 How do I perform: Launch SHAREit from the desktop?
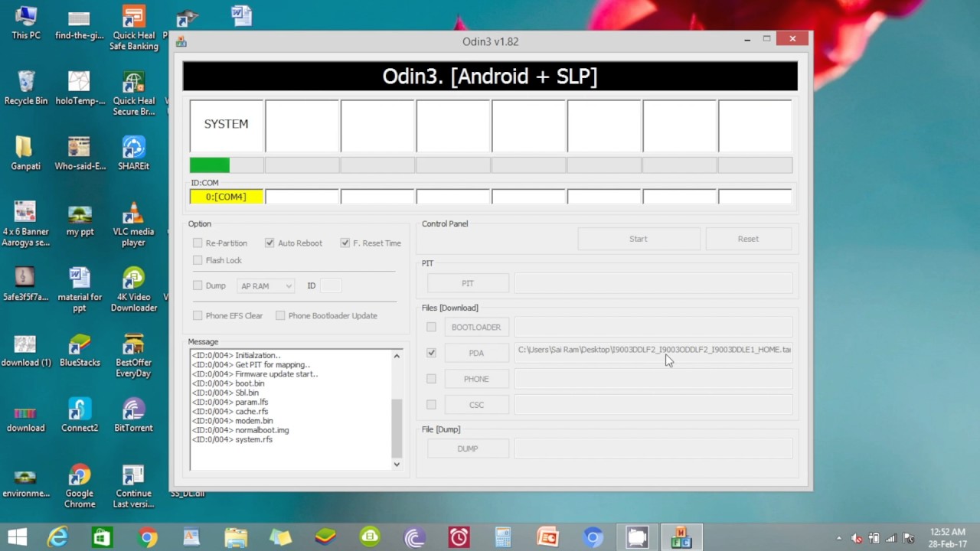[134, 153]
